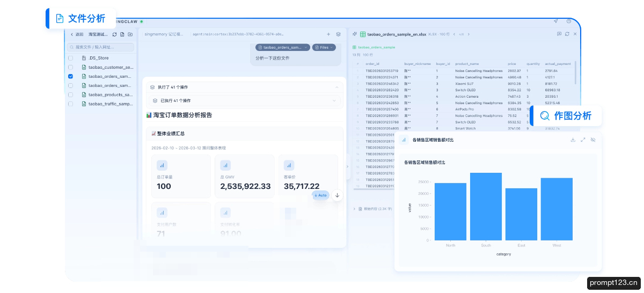The height and width of the screenshot is (293, 644).
Task: Go back with the 返回 button
Action: [x=77, y=34]
